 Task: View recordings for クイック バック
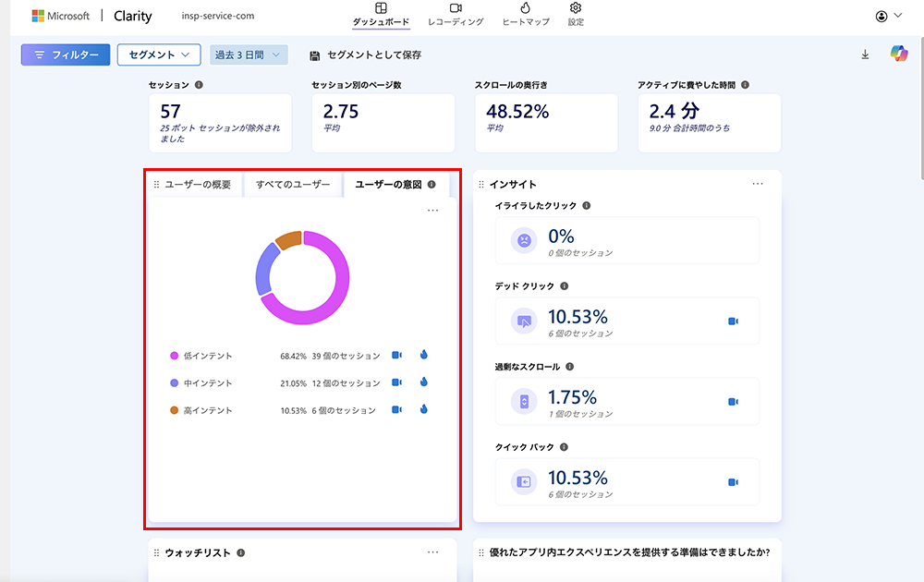click(x=733, y=482)
